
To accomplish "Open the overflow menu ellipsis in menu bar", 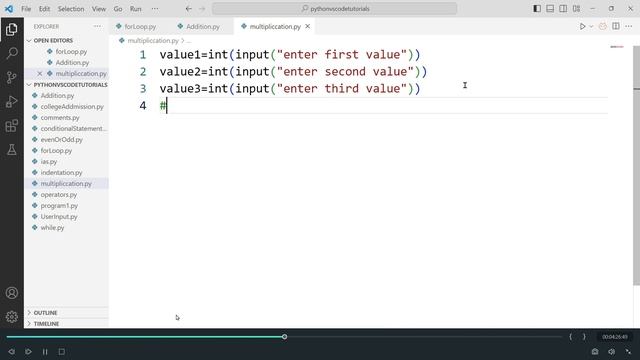I will click(155, 9).
